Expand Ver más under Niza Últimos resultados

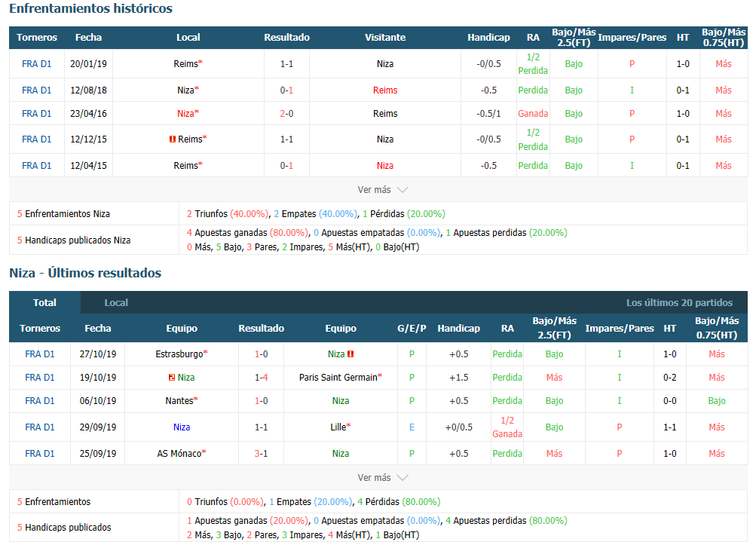pos(382,478)
